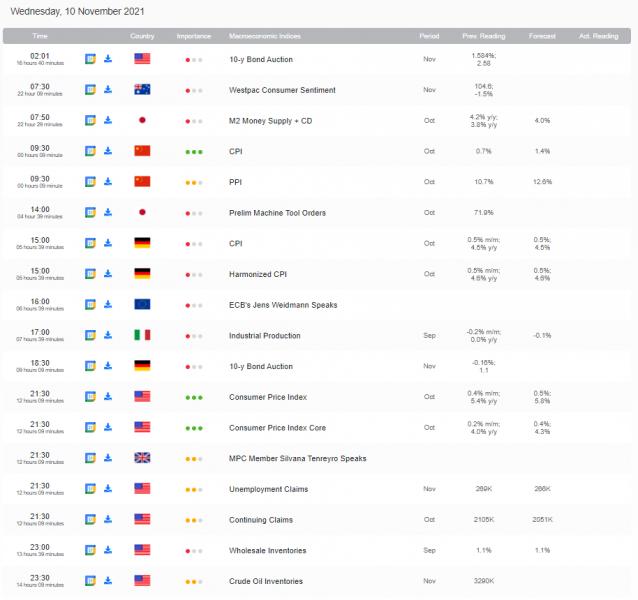Add PPI event to Google Calendar

click(x=90, y=182)
